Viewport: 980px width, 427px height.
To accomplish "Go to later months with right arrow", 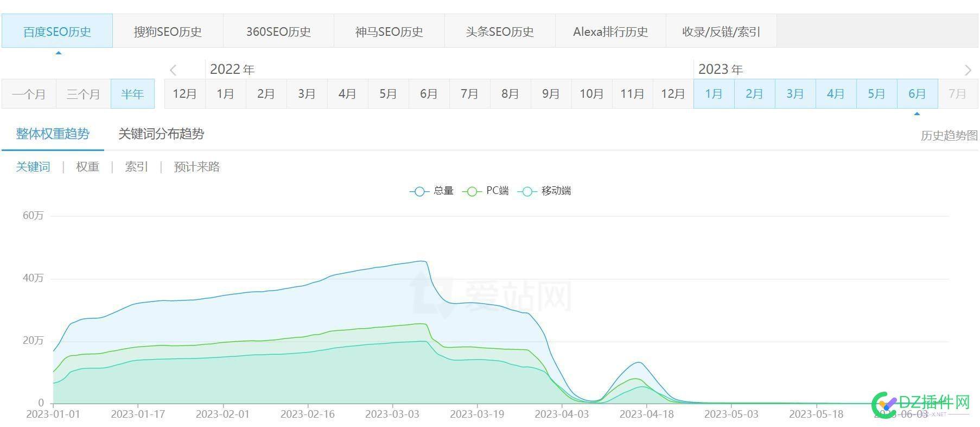I will [x=968, y=70].
